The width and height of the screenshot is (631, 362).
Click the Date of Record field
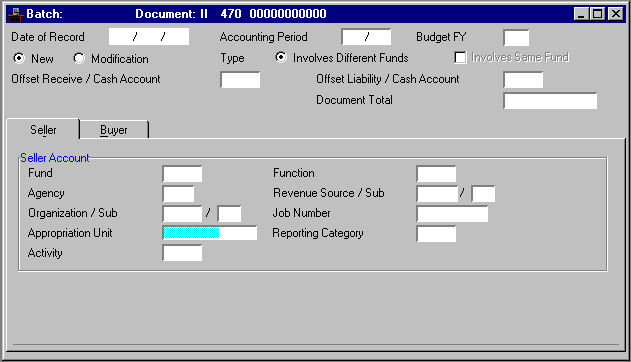(x=148, y=37)
